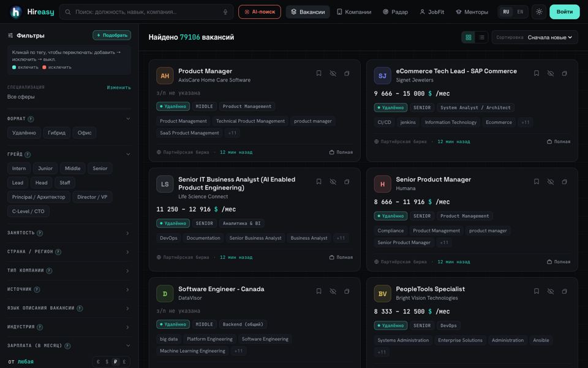588x368 pixels.
Task: Toggle the Junior grade filter tag
Action: pos(45,168)
